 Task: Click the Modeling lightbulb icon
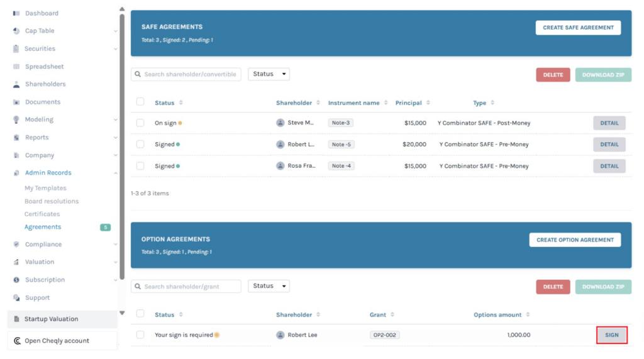point(16,119)
